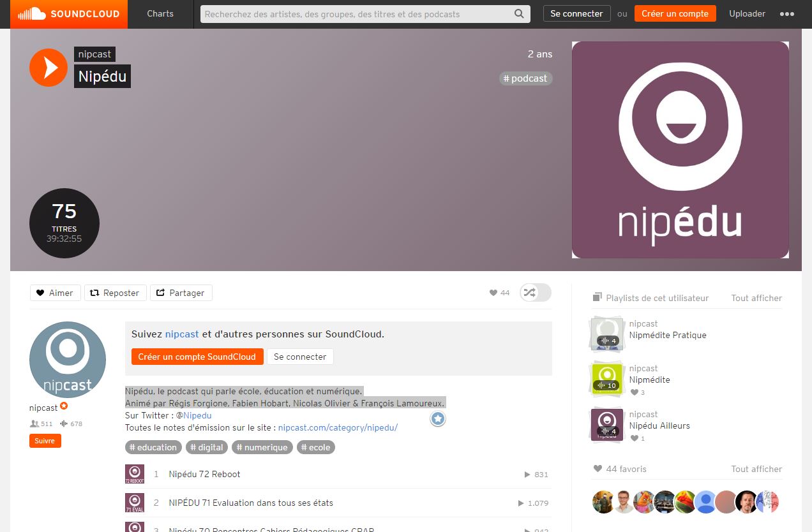Open Nipédu Ailleurs playlist title

[659, 425]
